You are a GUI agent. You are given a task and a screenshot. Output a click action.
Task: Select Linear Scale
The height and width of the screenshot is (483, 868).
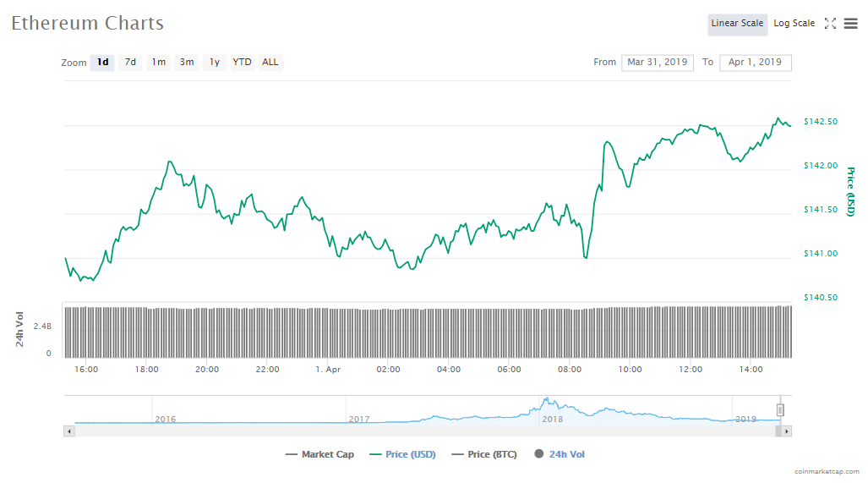(x=737, y=24)
